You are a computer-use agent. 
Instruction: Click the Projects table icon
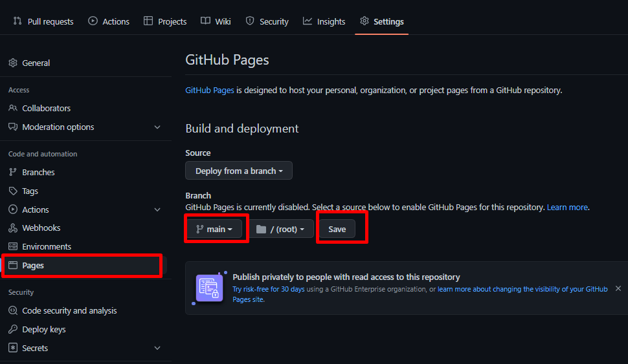148,21
